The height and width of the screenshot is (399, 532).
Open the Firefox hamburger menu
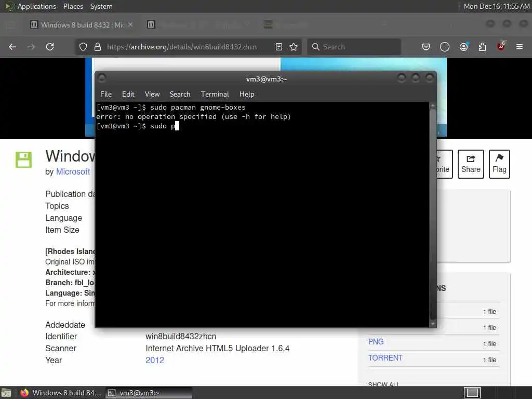point(520,47)
